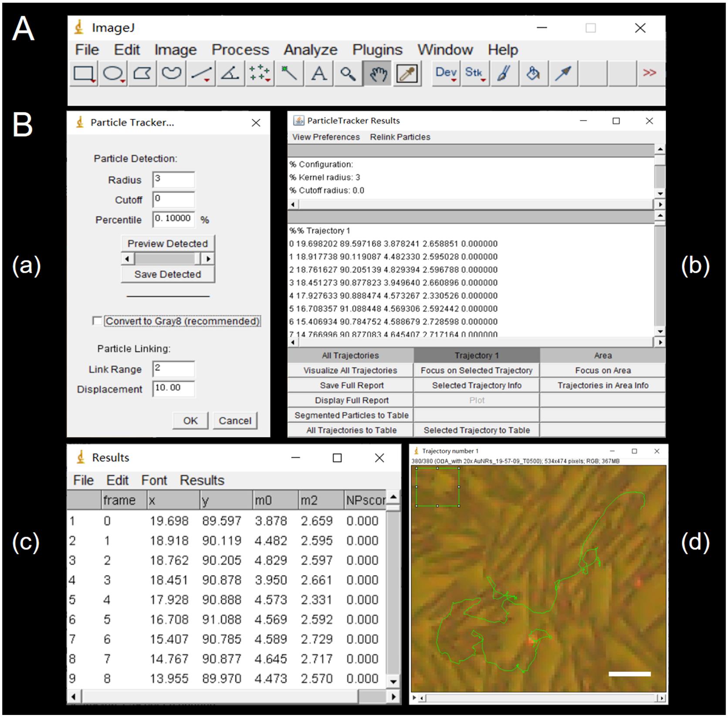Open the Edit menu in ImageJ

[127, 50]
